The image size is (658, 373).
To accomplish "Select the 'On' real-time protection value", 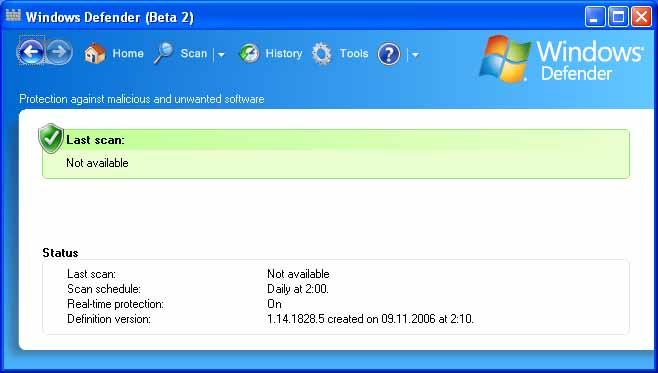I will coord(274,304).
